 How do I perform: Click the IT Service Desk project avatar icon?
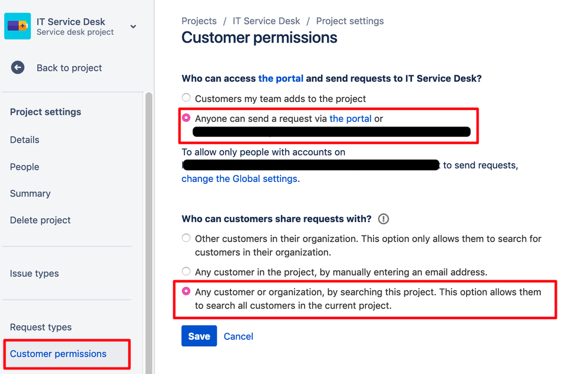[x=17, y=26]
